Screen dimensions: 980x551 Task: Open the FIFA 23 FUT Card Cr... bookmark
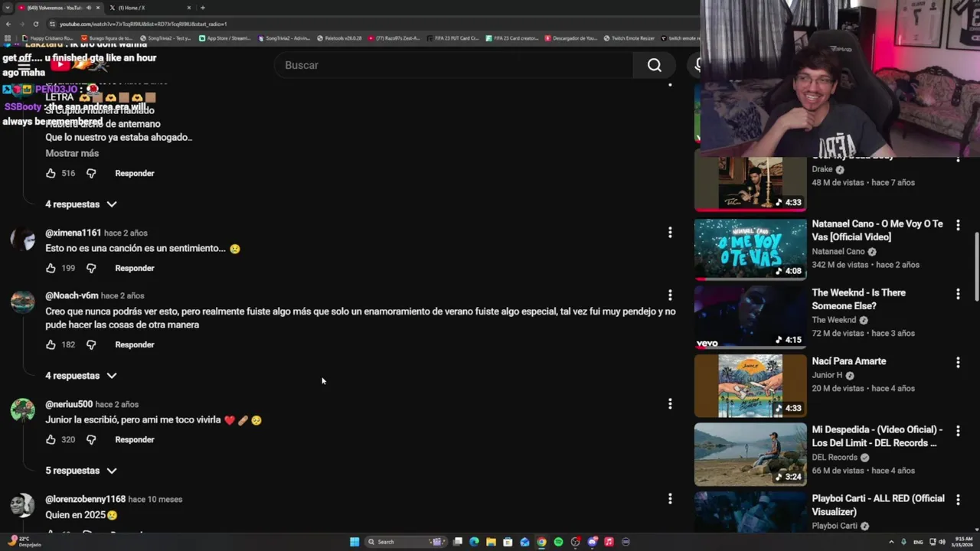point(452,37)
